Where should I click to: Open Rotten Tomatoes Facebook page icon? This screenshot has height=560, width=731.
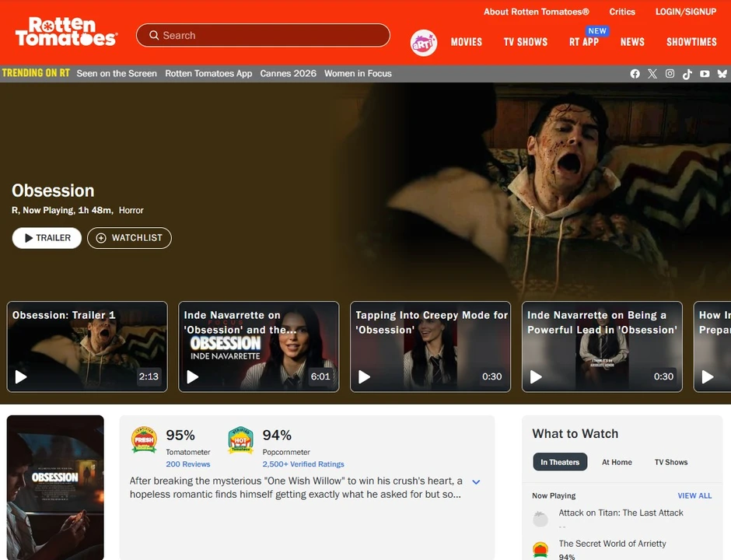(x=635, y=74)
